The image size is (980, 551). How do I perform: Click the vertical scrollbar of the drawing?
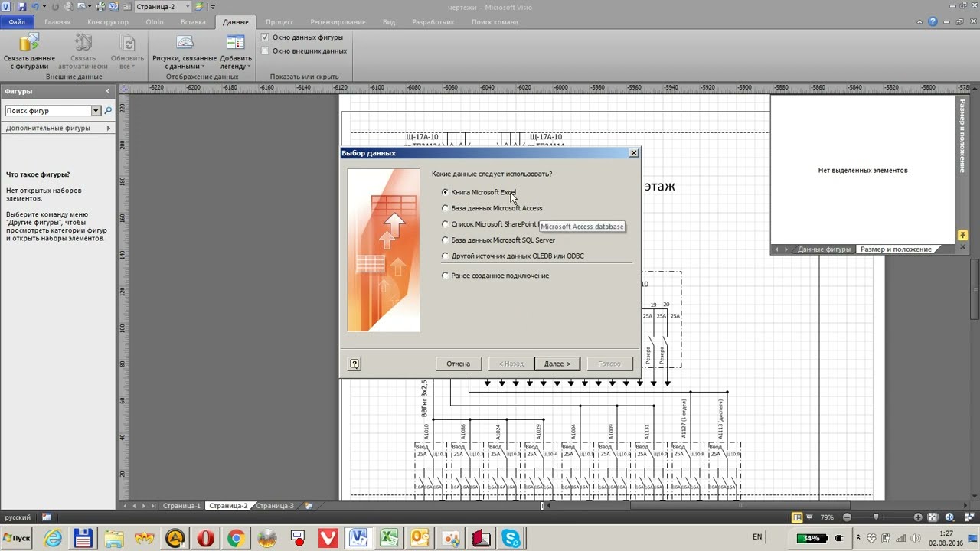tap(975, 291)
